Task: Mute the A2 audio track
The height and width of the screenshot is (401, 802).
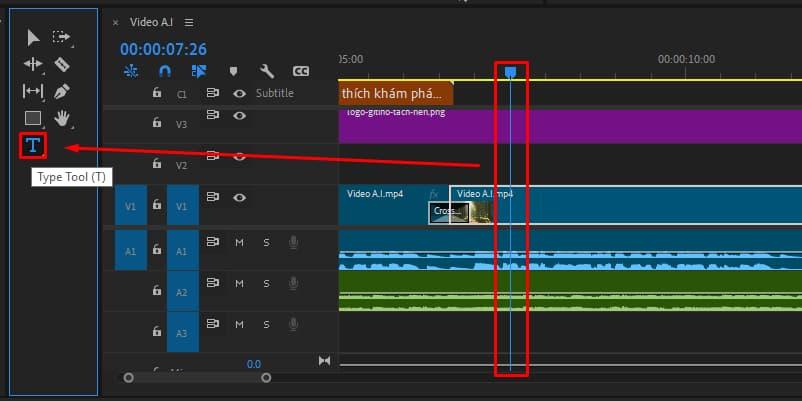Action: pyautogui.click(x=239, y=283)
